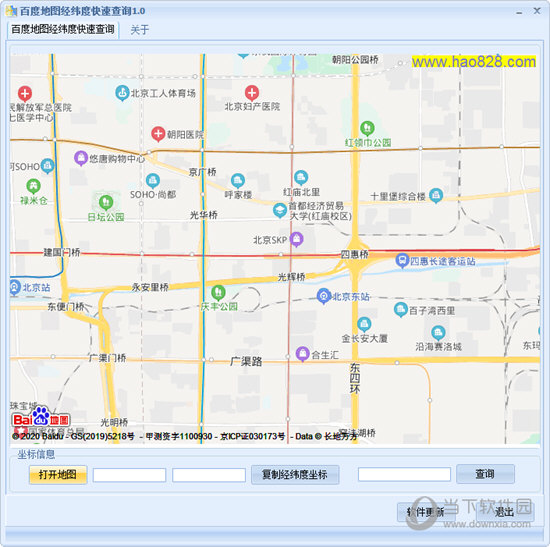This screenshot has height=547, width=550.
Task: Select the 呼家楼 building marker
Action: pyautogui.click(x=237, y=181)
